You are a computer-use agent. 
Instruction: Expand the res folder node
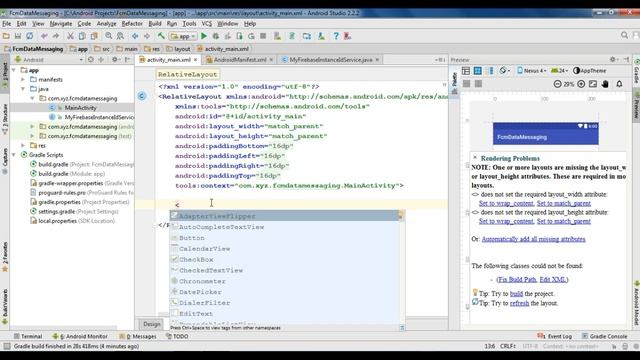coord(23,145)
